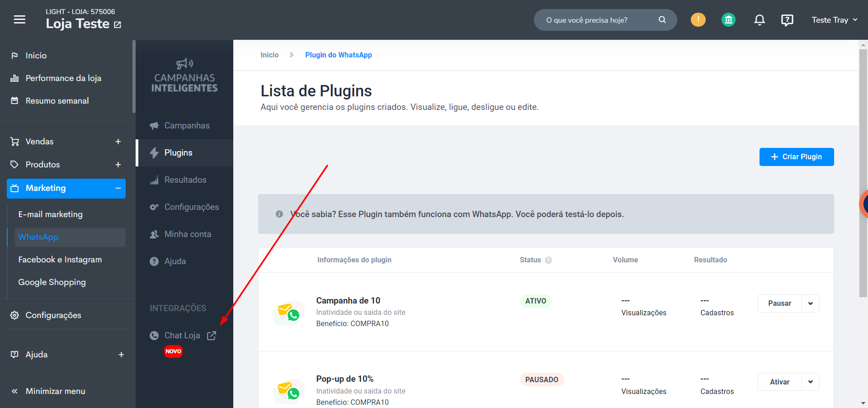Open the yellow alert exclamation icon
This screenshot has width=868, height=408.
click(x=698, y=19)
